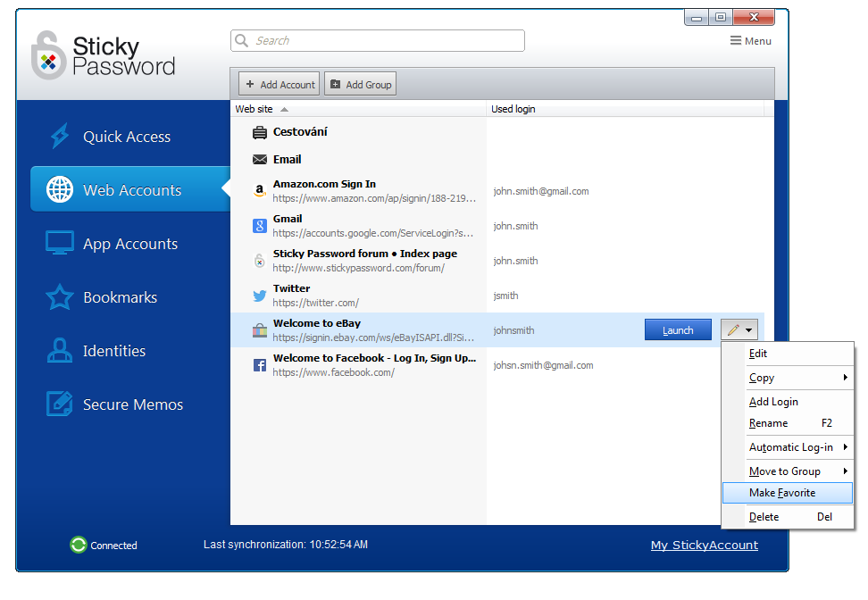
Task: Open the dropdown arrow beside pencil icon
Action: [748, 330]
